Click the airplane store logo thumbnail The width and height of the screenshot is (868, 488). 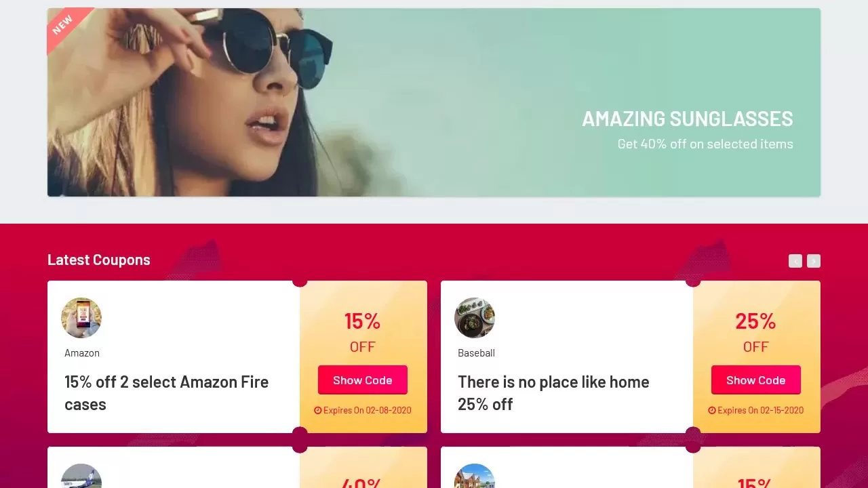(x=81, y=476)
